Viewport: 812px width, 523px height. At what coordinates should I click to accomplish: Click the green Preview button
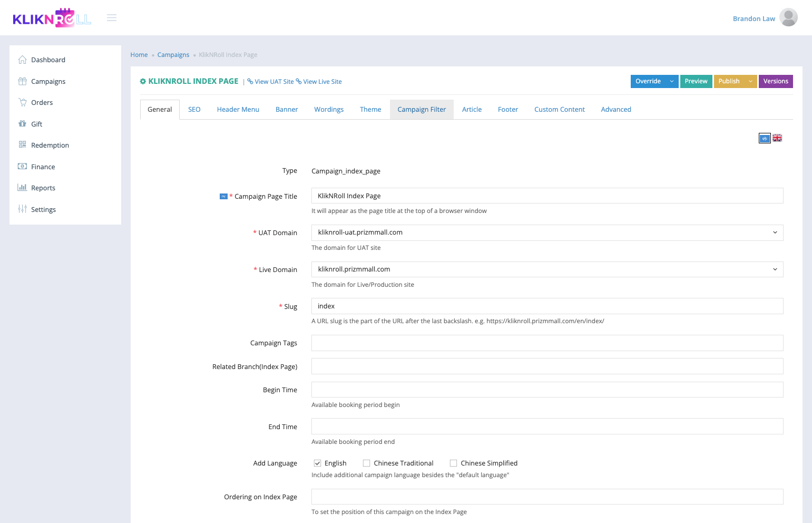696,81
